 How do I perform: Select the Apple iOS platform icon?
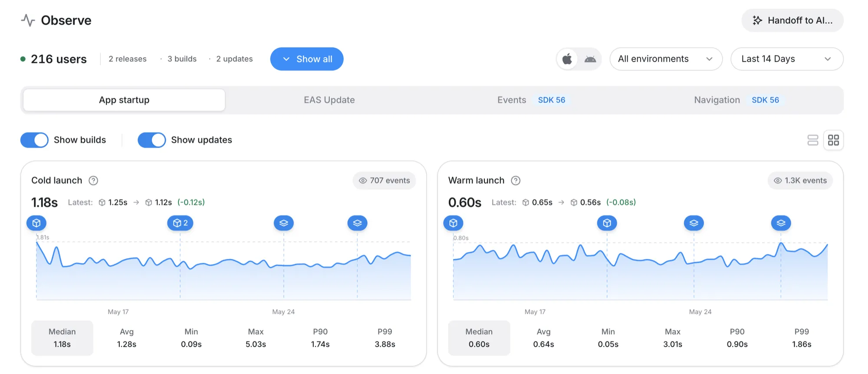(x=567, y=59)
